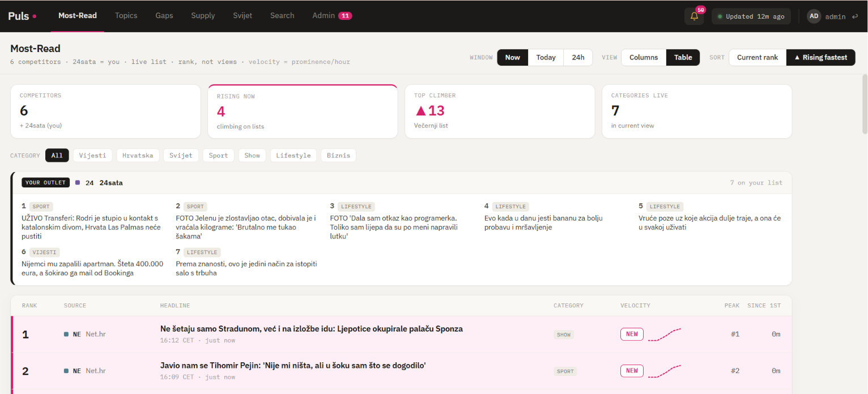868x394 pixels.
Task: Click the Puls logo
Action: (22, 16)
